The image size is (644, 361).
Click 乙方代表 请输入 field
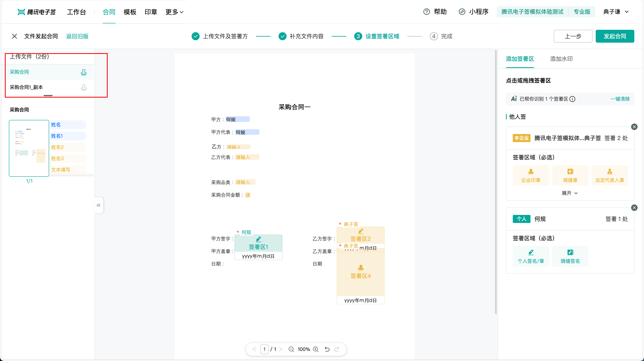(247, 157)
